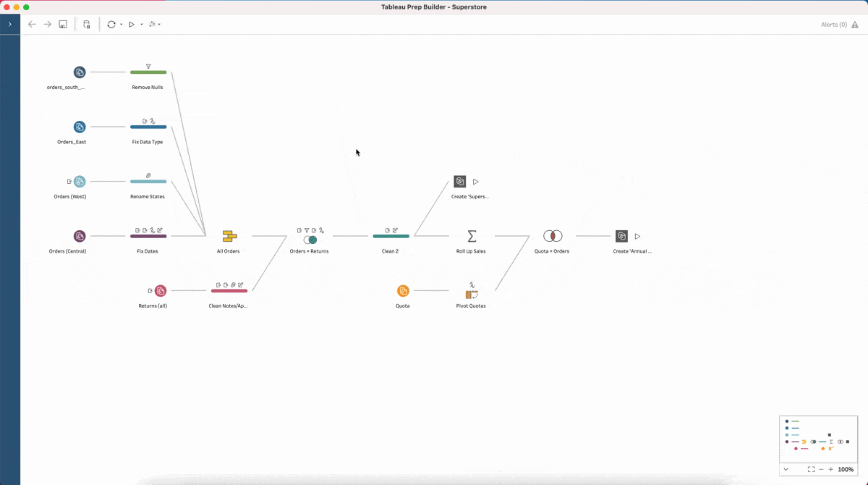Viewport: 868px width, 485px height.
Task: Select the All Orders union step
Action: [229, 236]
